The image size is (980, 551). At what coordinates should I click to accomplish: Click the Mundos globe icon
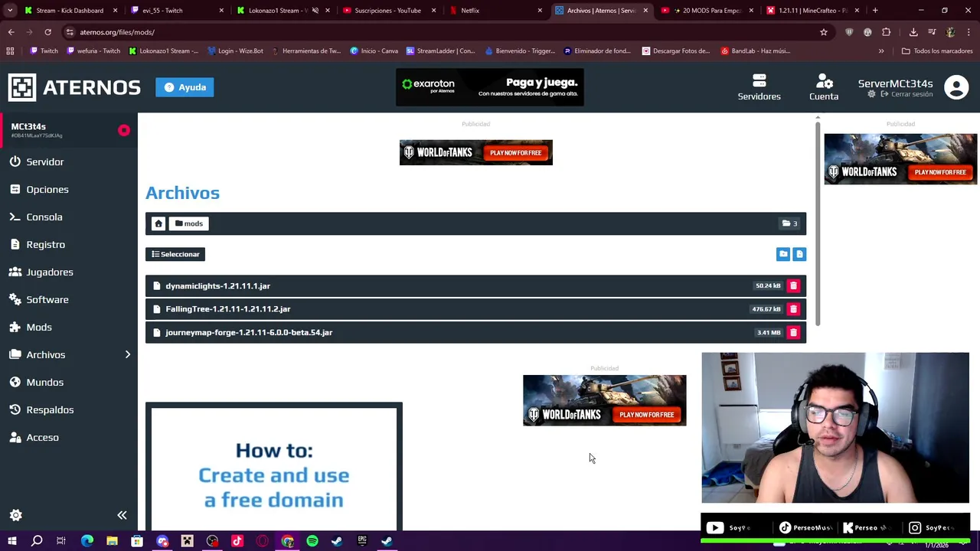coord(15,382)
